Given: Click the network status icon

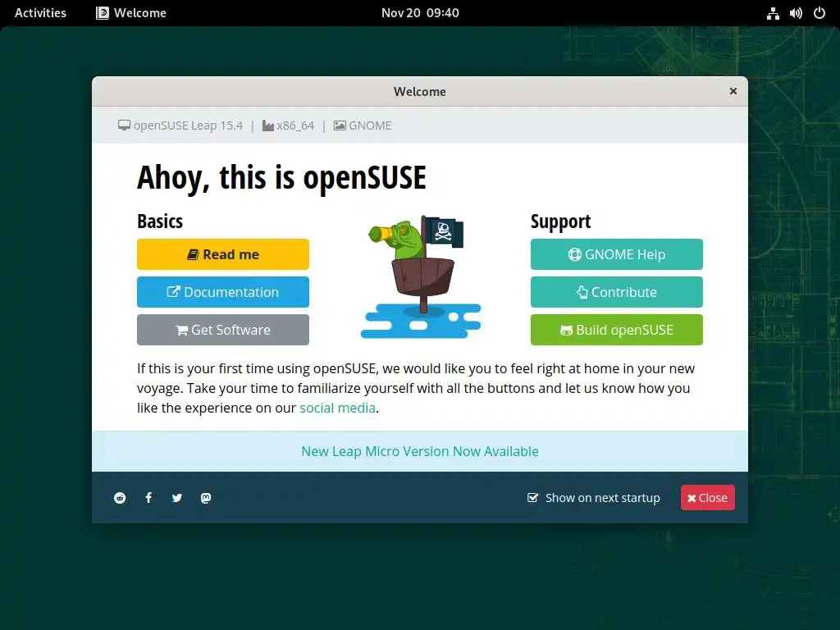Looking at the screenshot, I should [773, 13].
